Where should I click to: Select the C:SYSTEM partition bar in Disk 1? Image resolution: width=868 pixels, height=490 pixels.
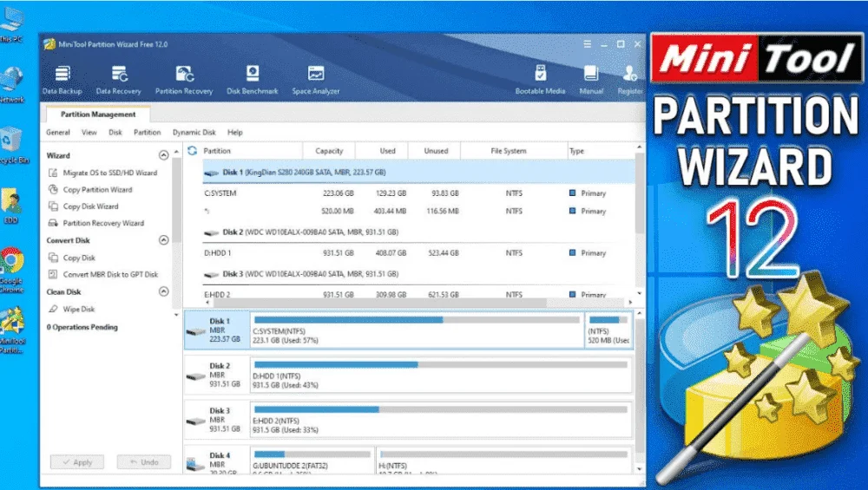[x=417, y=330]
